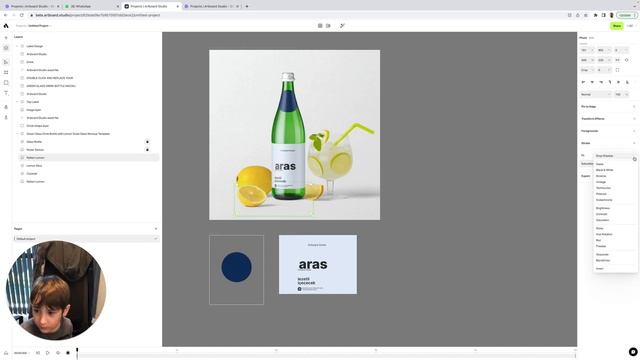Click the browser address bar

click(x=298, y=15)
